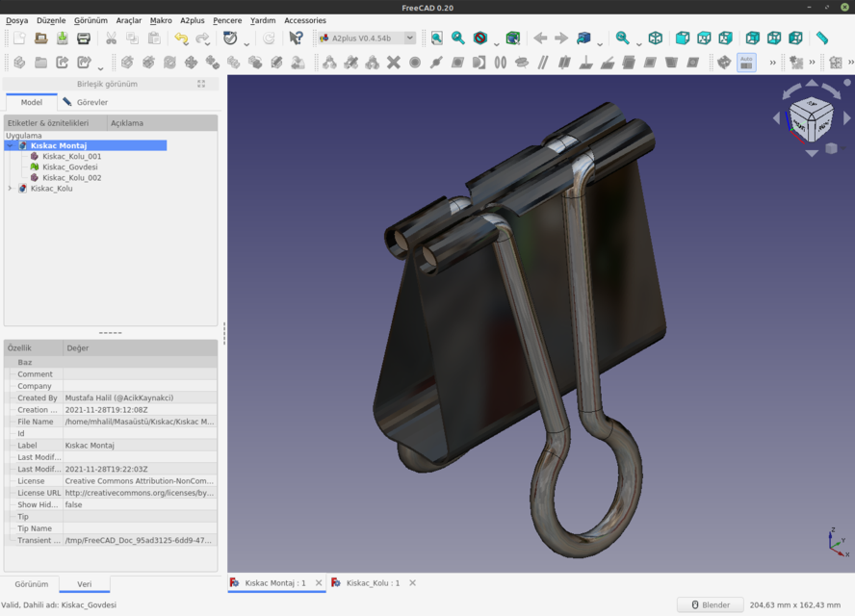Undo the last action

[181, 38]
